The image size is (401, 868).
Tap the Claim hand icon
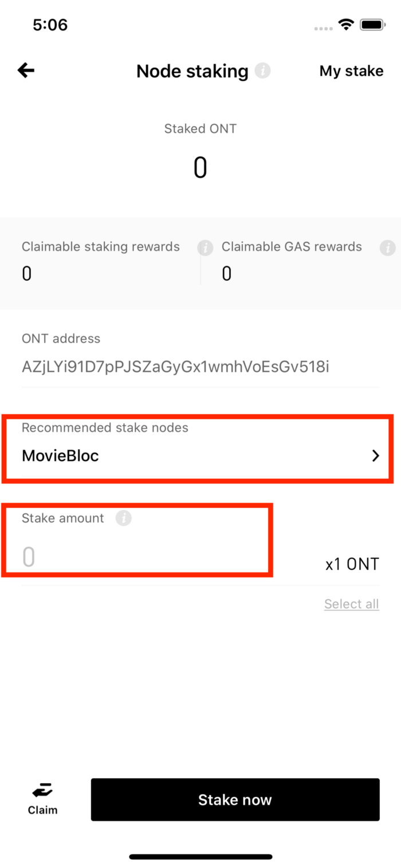click(x=42, y=792)
